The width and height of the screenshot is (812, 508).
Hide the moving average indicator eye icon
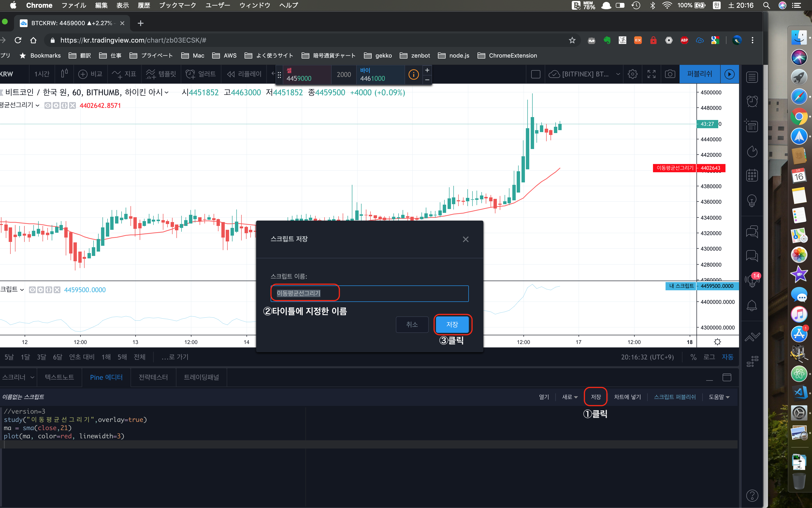click(48, 105)
